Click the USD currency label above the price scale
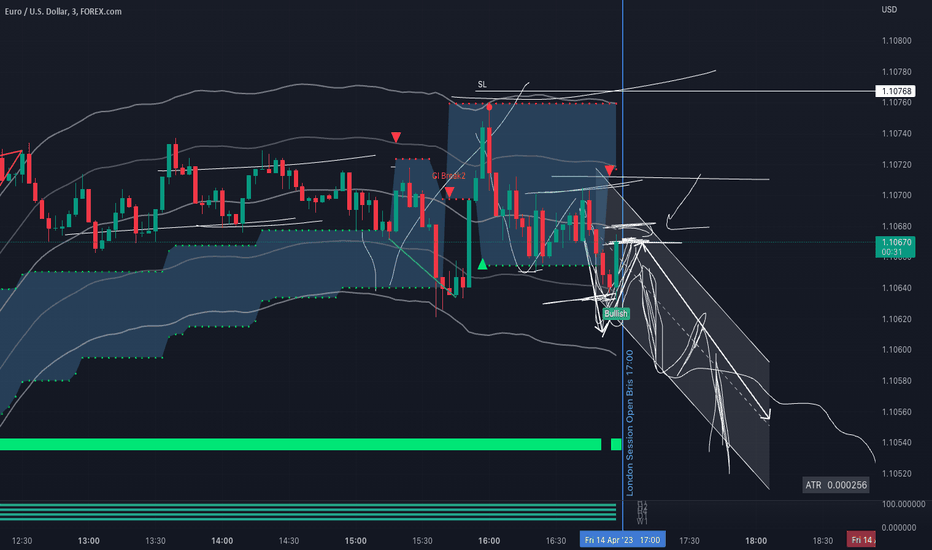This screenshot has width=932, height=550. pyautogui.click(x=889, y=10)
